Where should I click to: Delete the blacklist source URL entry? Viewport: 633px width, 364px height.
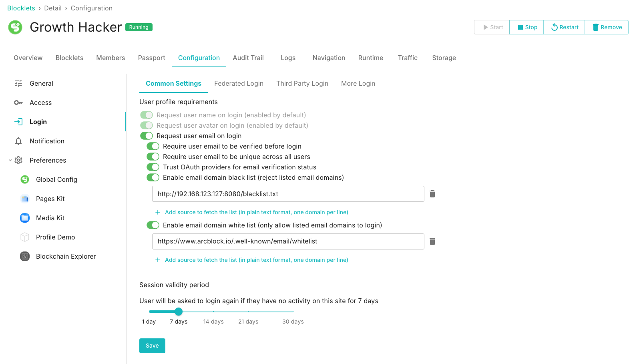point(432,194)
